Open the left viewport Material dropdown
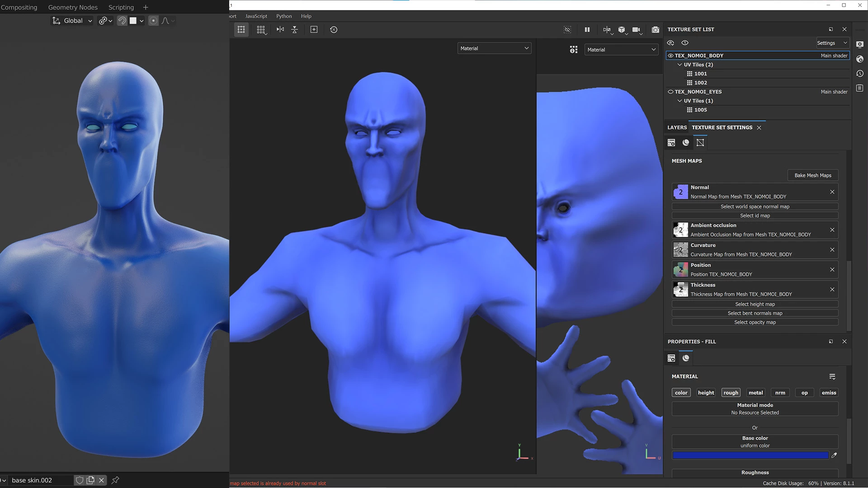 pyautogui.click(x=494, y=48)
